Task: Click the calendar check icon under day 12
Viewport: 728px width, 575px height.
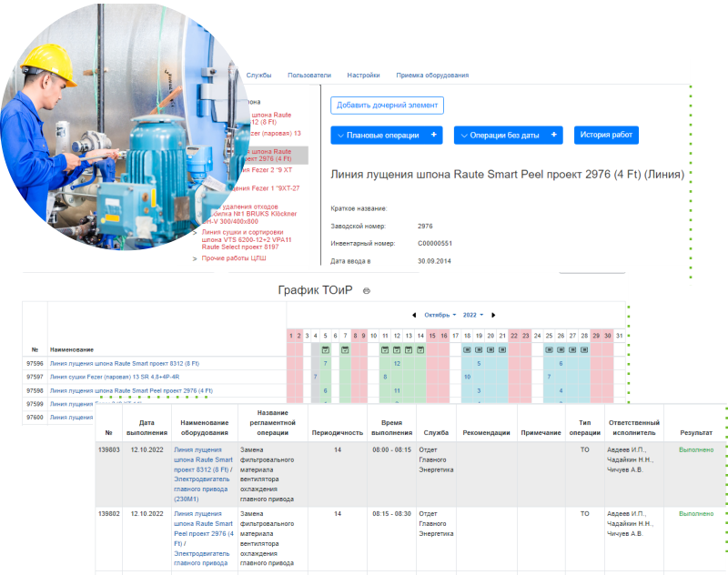Action: point(397,350)
